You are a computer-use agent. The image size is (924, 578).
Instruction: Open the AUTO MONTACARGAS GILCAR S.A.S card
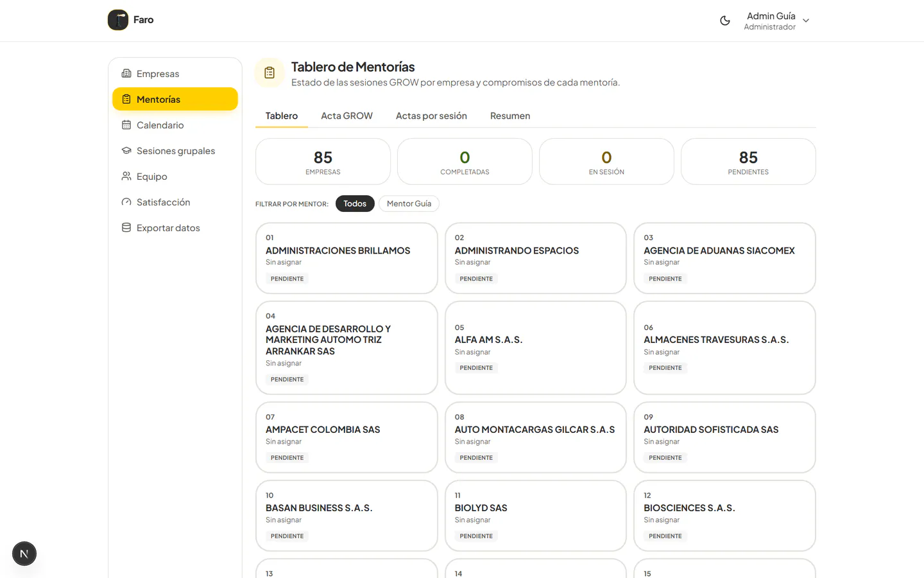tap(536, 437)
